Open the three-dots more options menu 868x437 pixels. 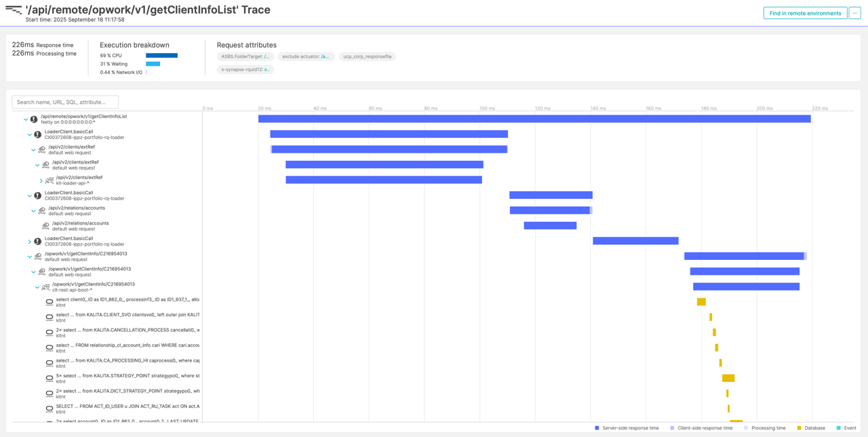854,13
